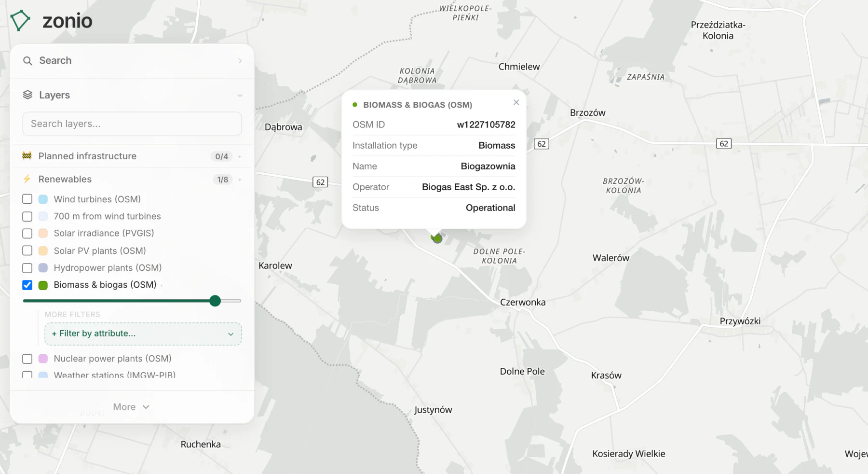Click OSM ID value w1227105782
The image size is (868, 474).
(x=486, y=125)
